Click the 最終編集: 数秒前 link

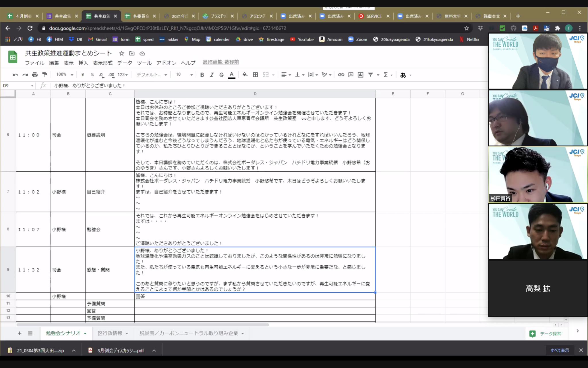(x=220, y=62)
